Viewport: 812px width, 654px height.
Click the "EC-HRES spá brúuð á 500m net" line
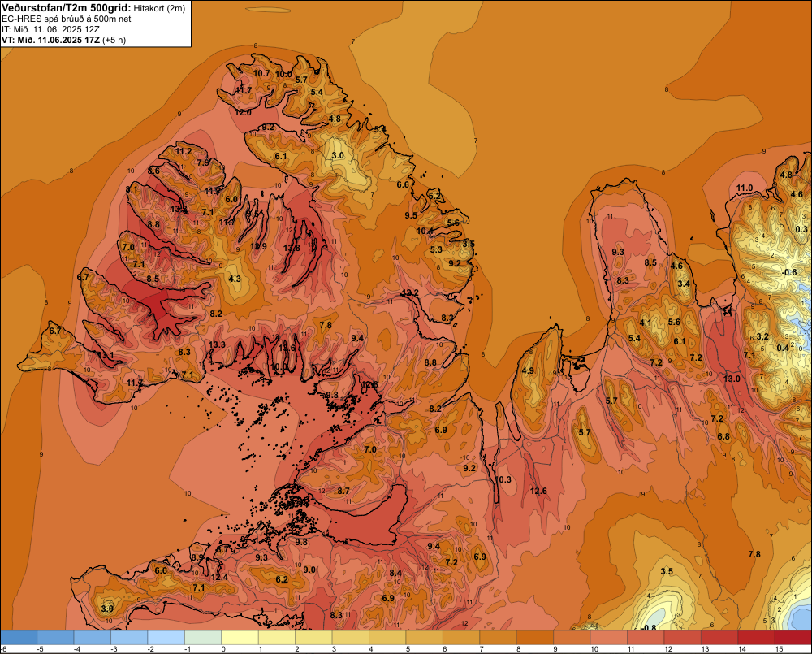tap(67, 19)
